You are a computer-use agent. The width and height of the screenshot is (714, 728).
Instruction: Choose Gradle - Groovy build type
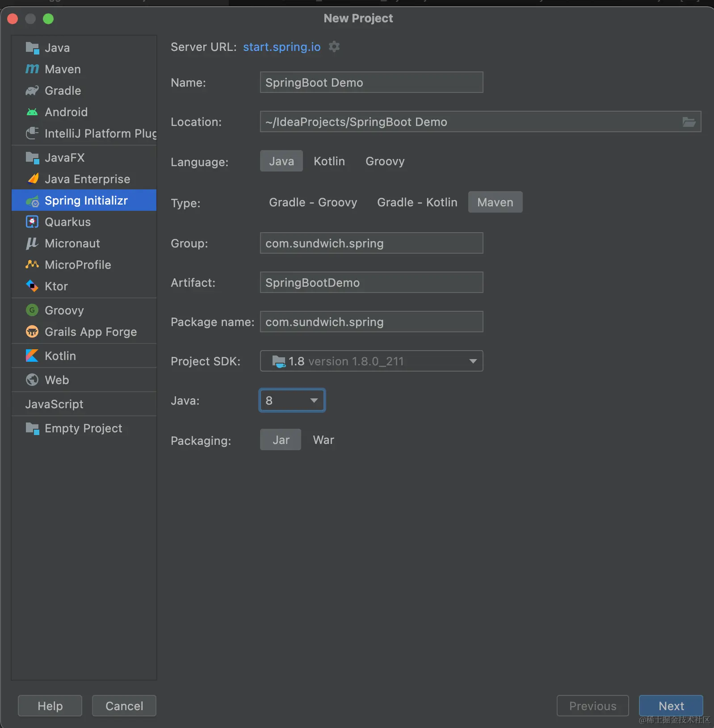click(x=313, y=202)
